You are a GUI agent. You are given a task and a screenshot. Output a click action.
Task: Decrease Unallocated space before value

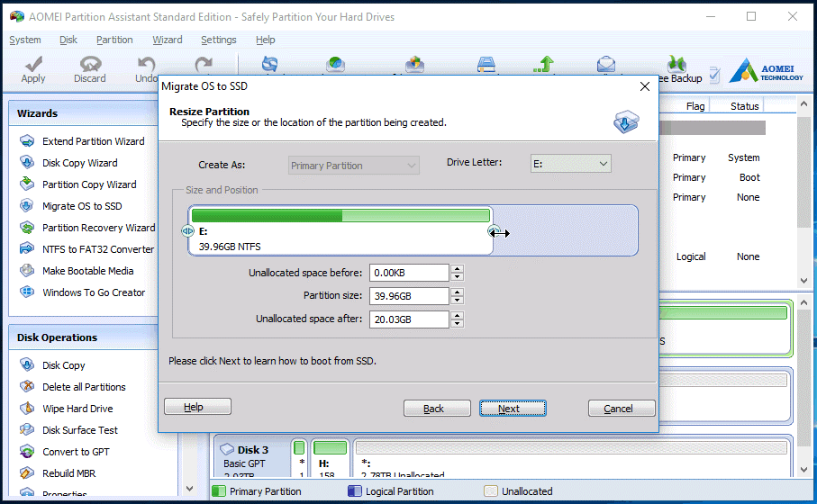pos(457,276)
